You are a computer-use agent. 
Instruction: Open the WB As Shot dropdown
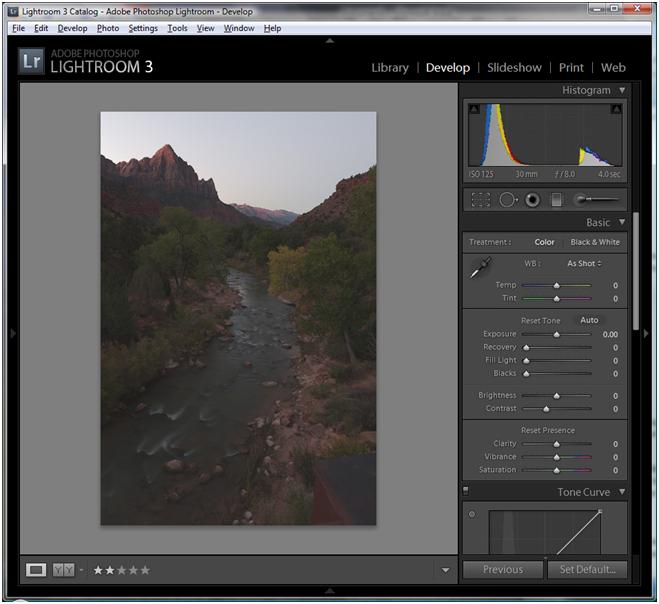pos(584,264)
